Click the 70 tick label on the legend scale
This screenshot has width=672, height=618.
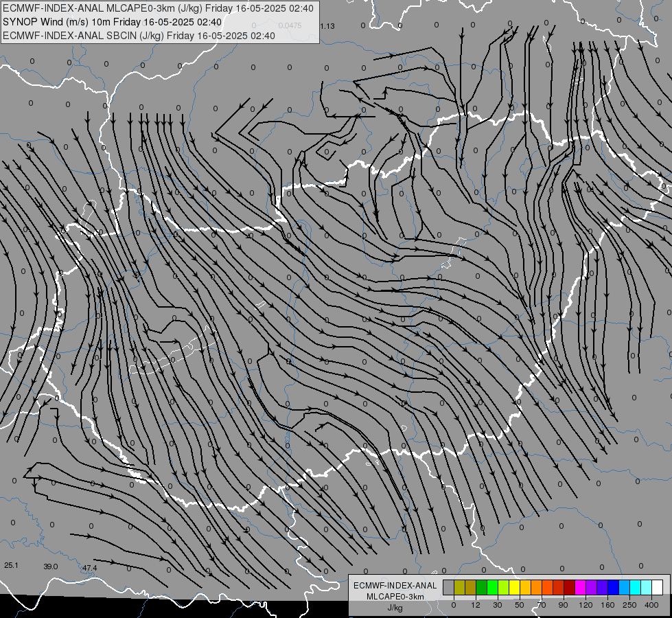pos(542,605)
